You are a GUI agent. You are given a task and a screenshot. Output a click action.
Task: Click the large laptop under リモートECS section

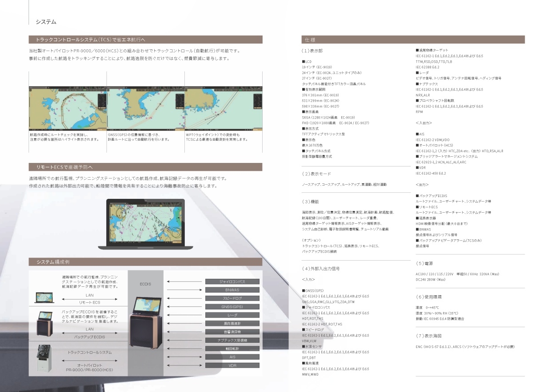pos(145,225)
